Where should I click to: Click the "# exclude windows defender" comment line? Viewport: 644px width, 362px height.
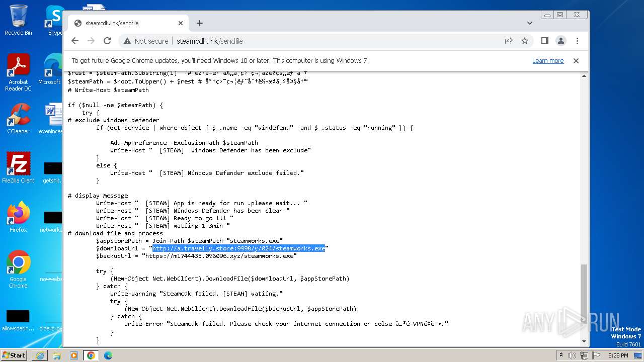click(114, 120)
